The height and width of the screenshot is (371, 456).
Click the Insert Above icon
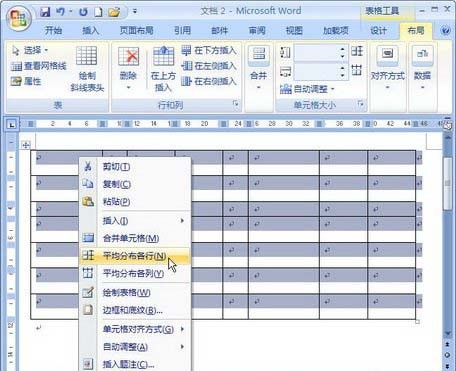click(163, 56)
